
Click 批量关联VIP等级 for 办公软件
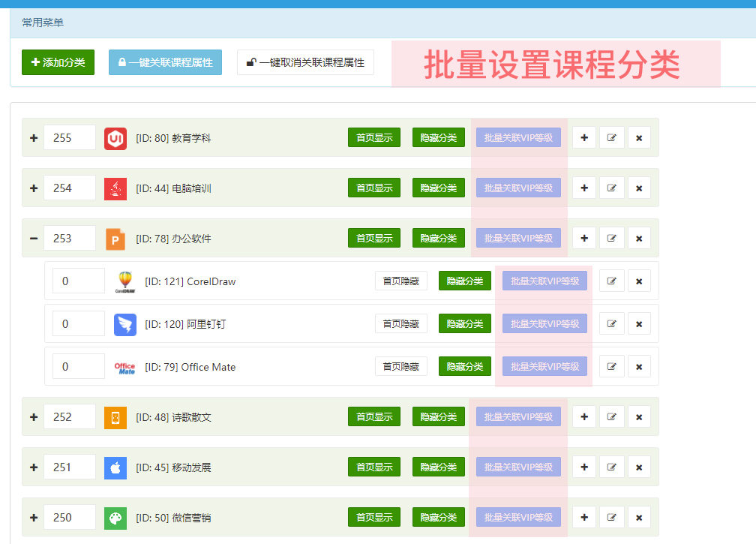tap(518, 238)
